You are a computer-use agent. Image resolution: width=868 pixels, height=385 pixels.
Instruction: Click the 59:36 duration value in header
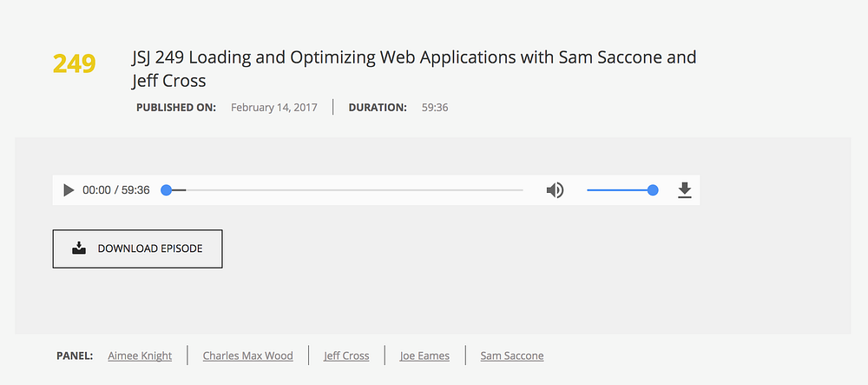(x=433, y=108)
